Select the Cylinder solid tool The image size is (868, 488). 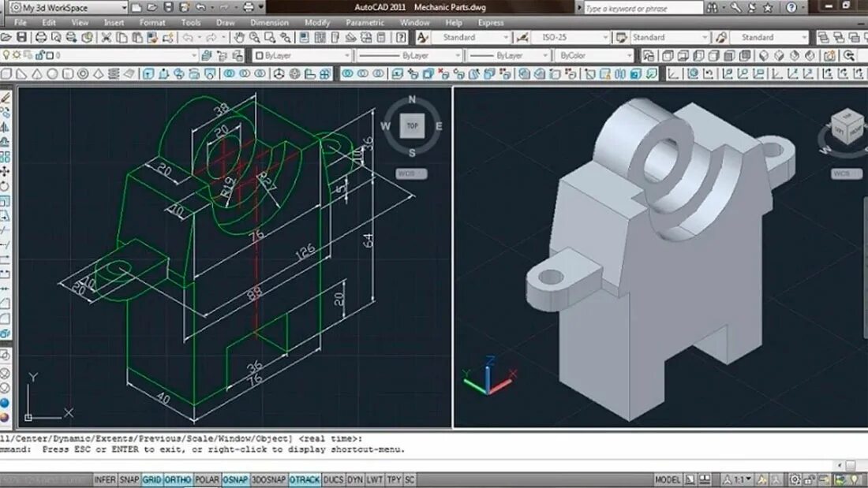[68, 73]
